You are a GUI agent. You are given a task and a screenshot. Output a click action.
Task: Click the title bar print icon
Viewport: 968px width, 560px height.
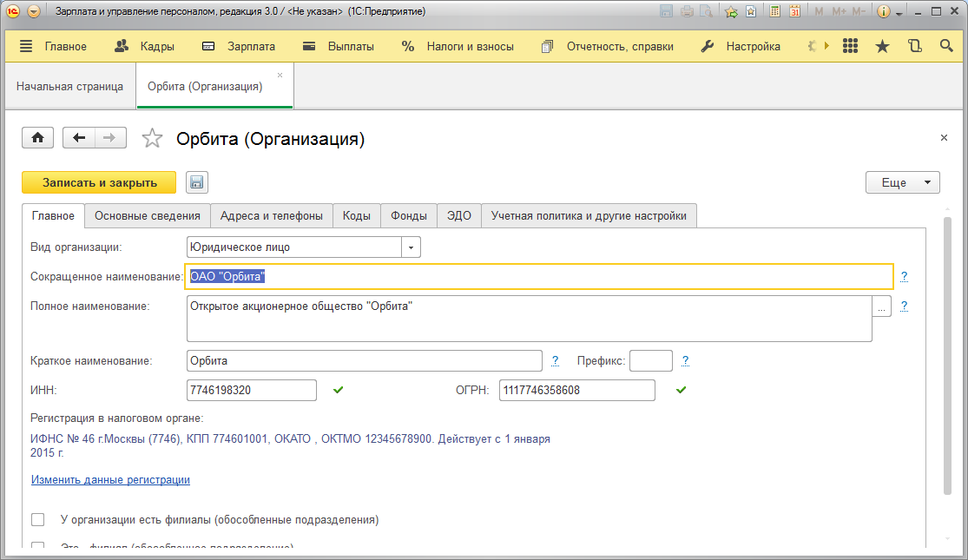point(687,11)
